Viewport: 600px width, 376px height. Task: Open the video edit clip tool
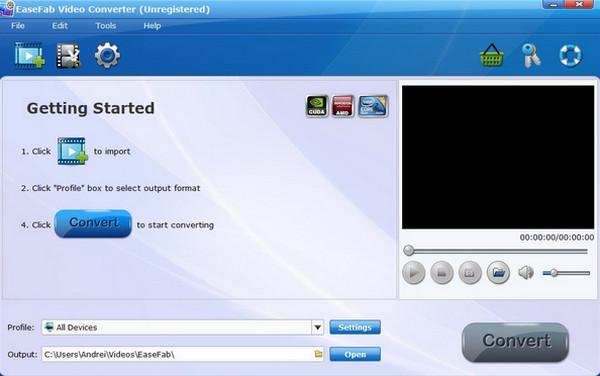[69, 56]
